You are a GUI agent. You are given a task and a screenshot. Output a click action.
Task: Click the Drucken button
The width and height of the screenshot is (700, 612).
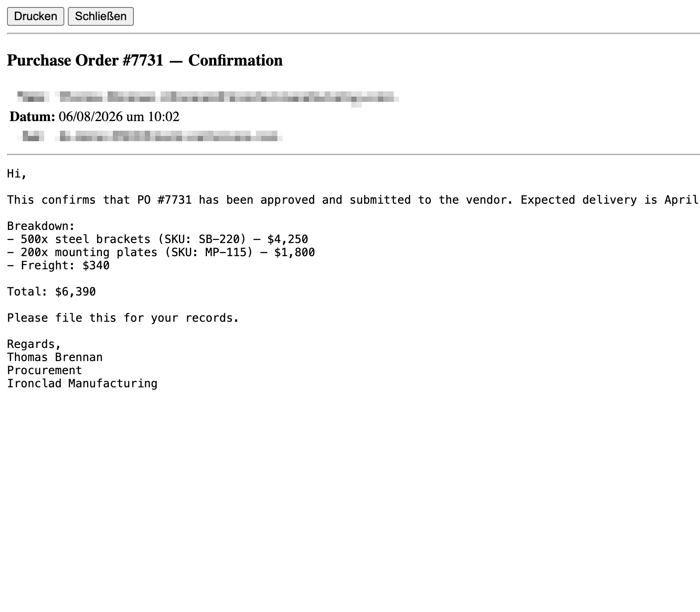click(35, 16)
